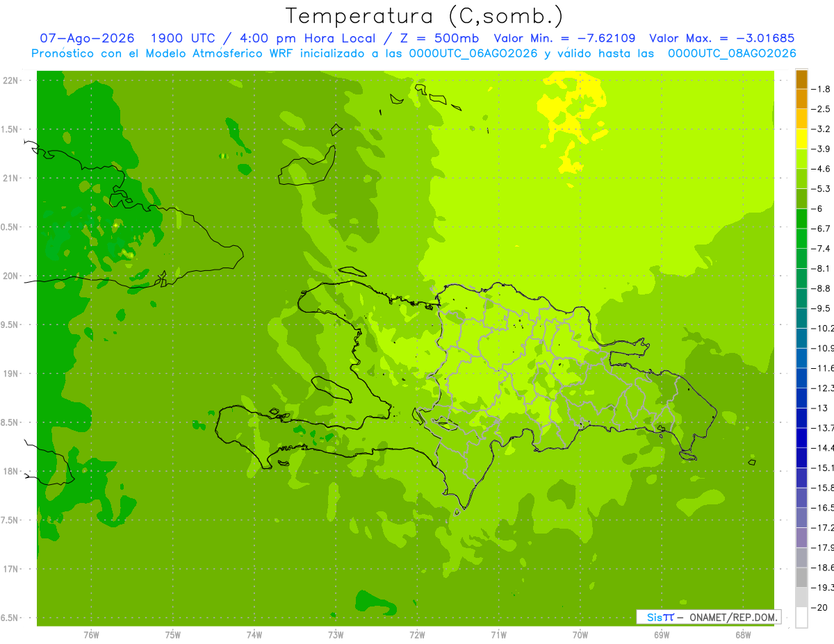Screen dimensions: 834x644
Task: Click the "72W" longitude label
Action: click(x=418, y=635)
